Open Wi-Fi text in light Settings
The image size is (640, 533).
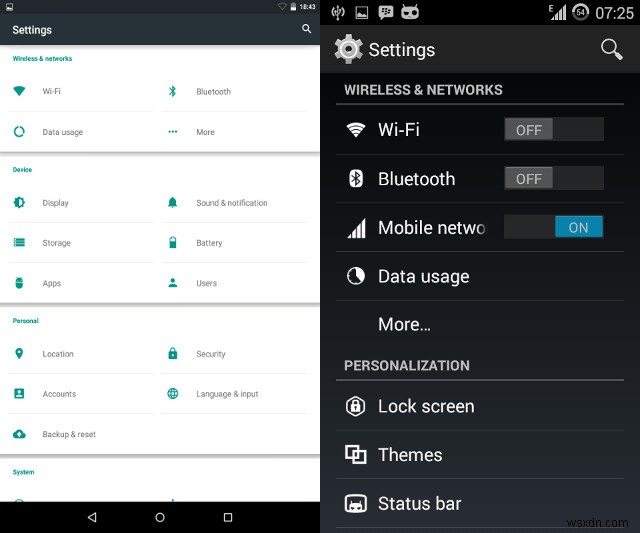(x=51, y=91)
